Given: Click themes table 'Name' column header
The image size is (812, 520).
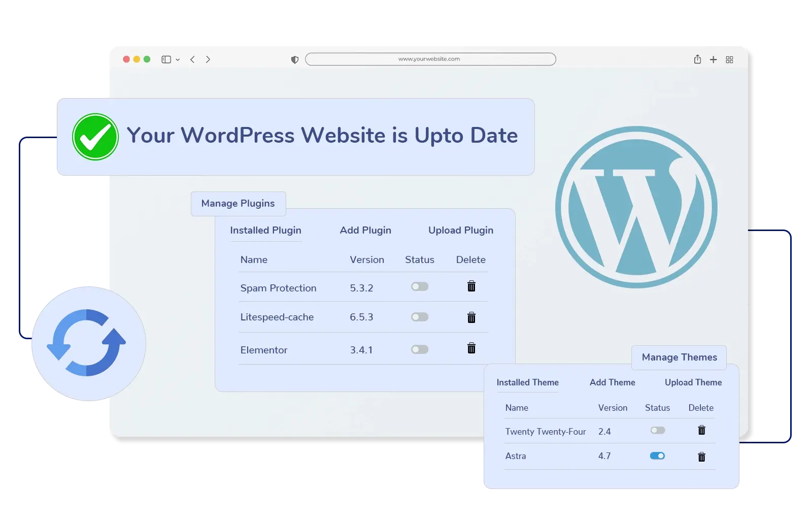Looking at the screenshot, I should pyautogui.click(x=517, y=408).
